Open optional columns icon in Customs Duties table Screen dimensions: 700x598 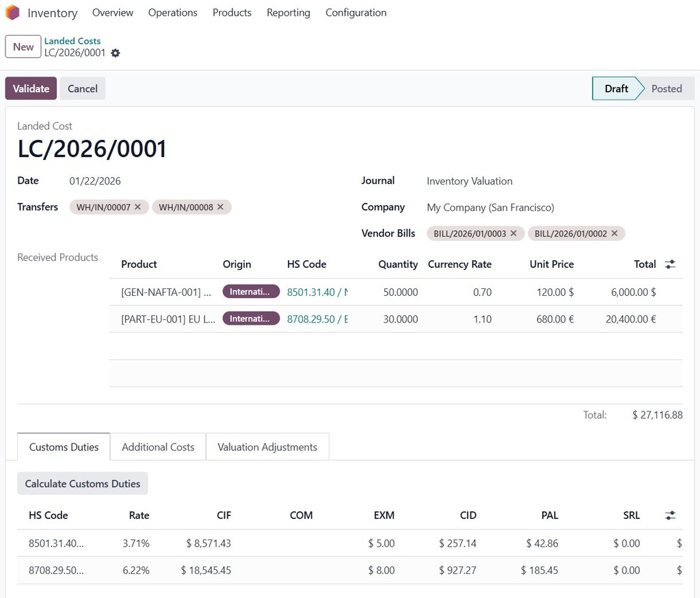pyautogui.click(x=670, y=515)
